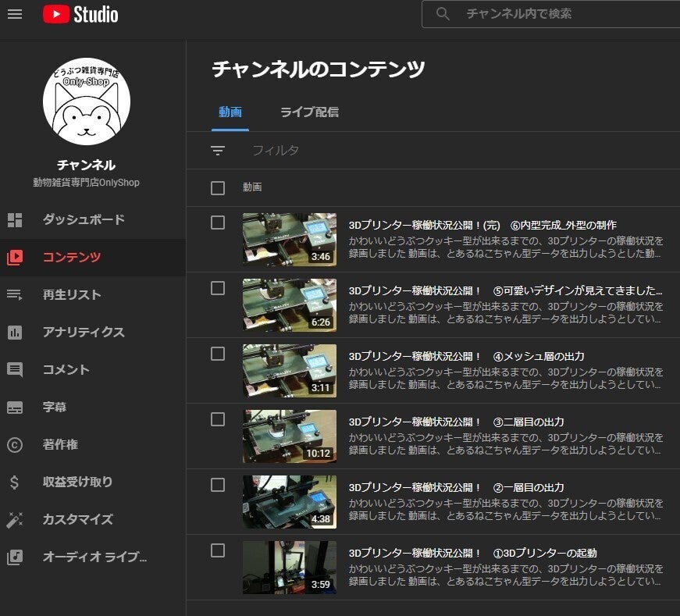The height and width of the screenshot is (616, 680).
Task: Open the 字幕 subtitles icon
Action: pyautogui.click(x=15, y=408)
